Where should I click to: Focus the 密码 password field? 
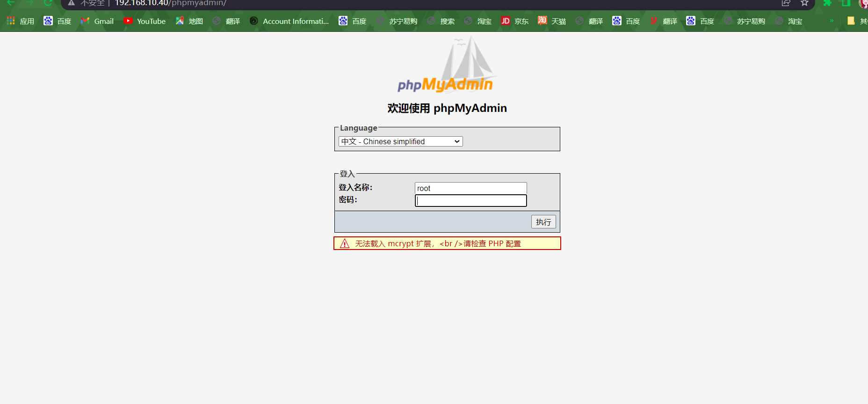pyautogui.click(x=471, y=201)
